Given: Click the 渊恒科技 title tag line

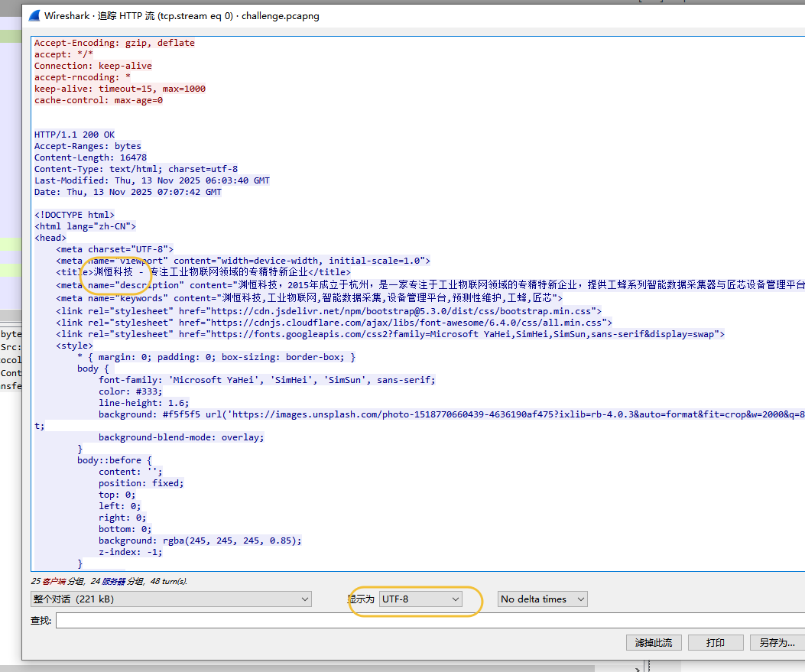Looking at the screenshot, I should tap(203, 272).
